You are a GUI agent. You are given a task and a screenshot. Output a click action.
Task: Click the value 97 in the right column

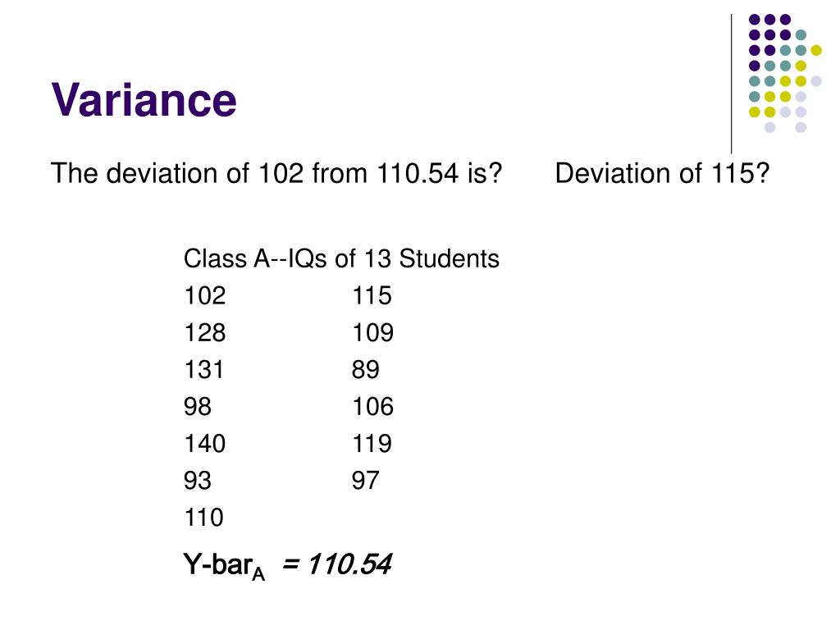pos(365,481)
